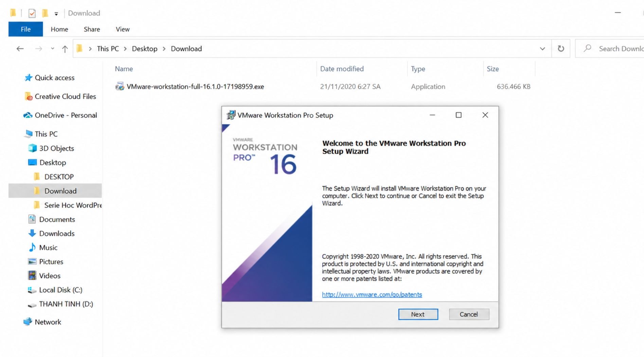This screenshot has width=644, height=357.
Task: Open 3D Objects folder
Action: point(56,148)
